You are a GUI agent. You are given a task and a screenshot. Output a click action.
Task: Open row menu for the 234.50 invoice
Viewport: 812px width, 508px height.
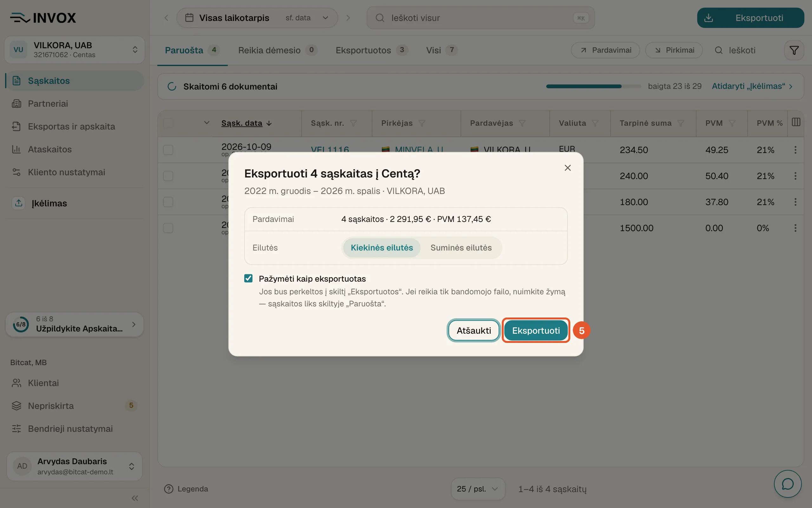point(795,150)
